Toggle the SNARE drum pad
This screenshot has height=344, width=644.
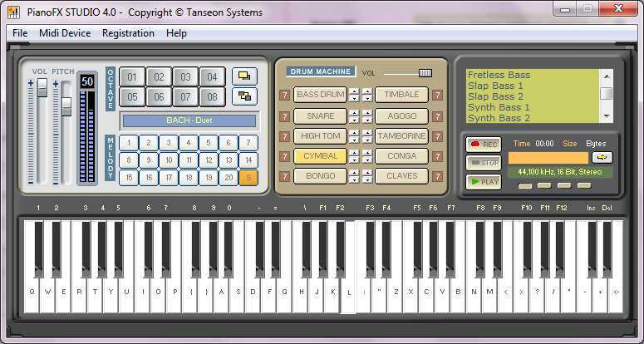321,116
